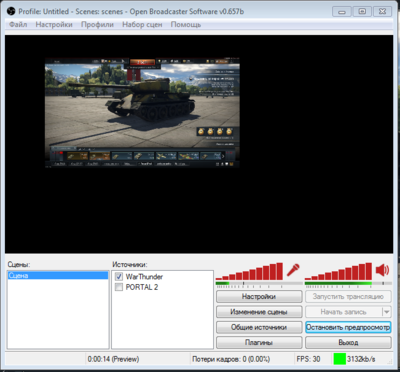The height and width of the screenshot is (372, 400).
Task: Click the OBS logo in the title bar
Action: tap(11, 11)
